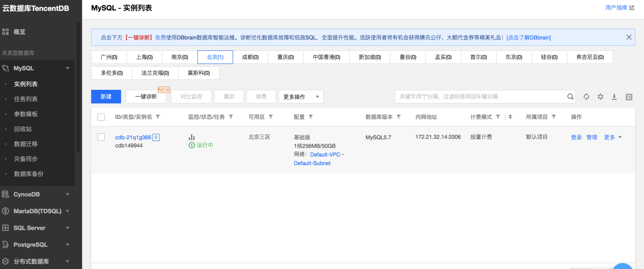Expand the 分布式数据库 section arrow

coord(68,261)
